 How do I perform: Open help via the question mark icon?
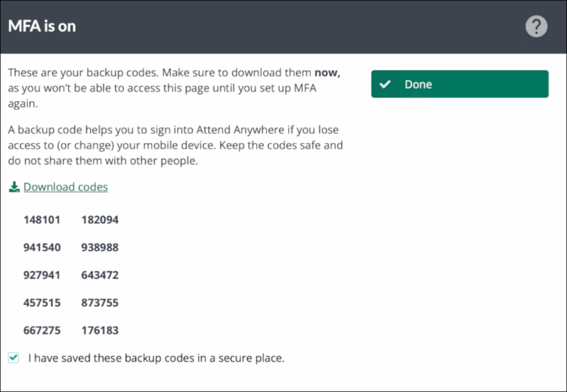pos(536,27)
